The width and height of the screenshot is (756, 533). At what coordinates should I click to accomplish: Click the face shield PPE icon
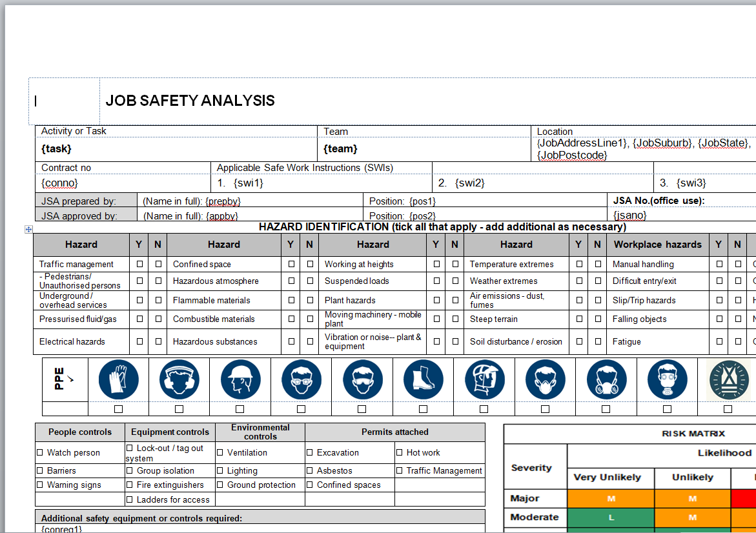coord(484,379)
